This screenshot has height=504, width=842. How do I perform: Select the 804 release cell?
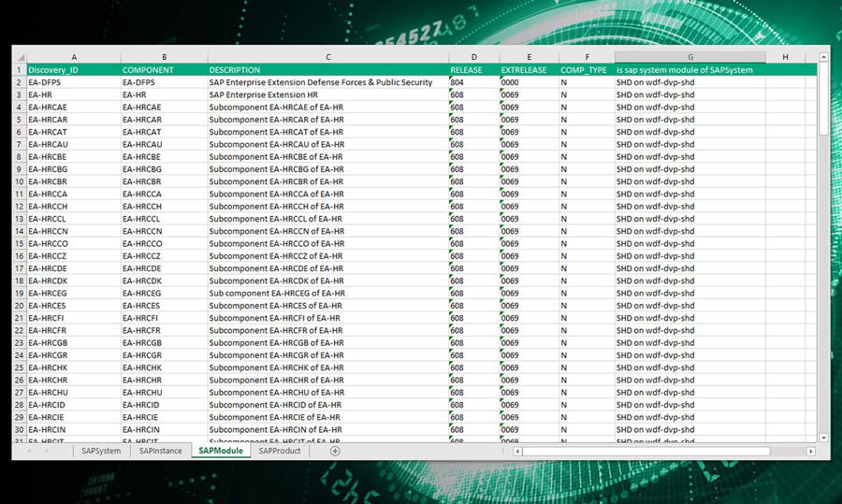pos(474,82)
